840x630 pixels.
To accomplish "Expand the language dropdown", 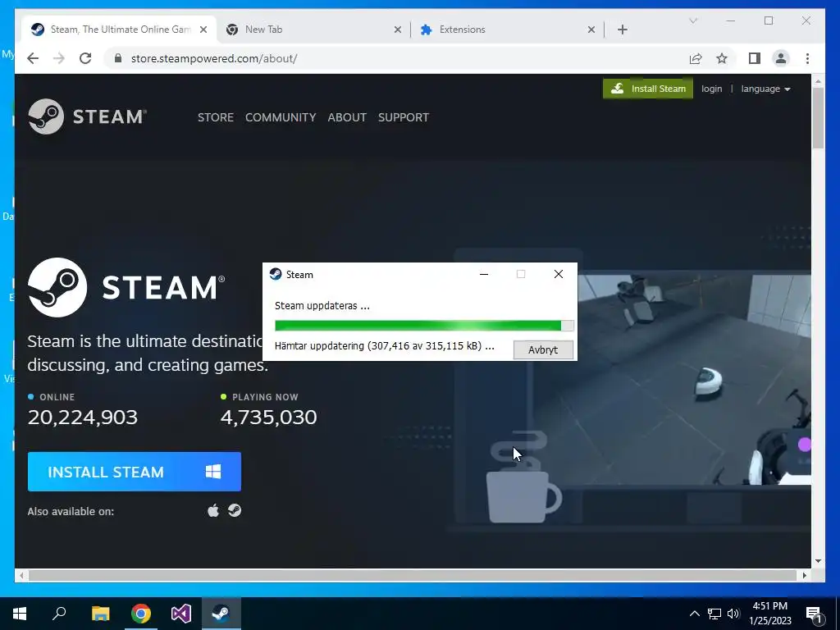I will click(x=765, y=89).
